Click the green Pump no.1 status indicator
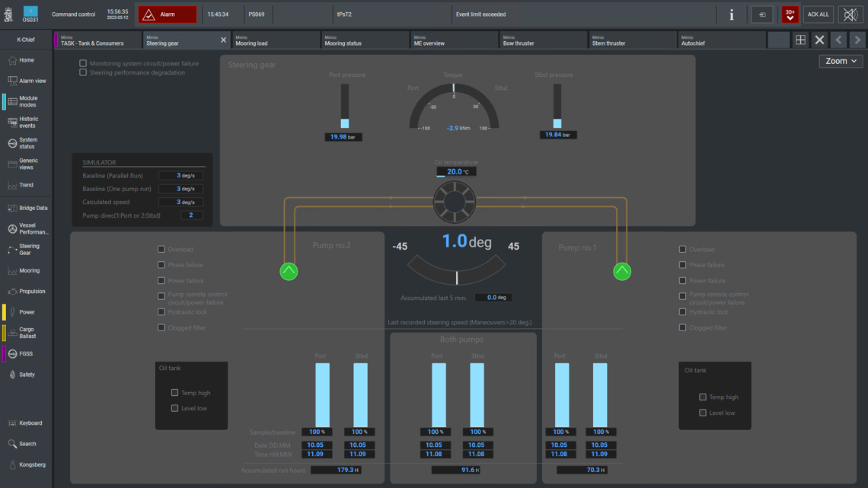 pos(622,271)
